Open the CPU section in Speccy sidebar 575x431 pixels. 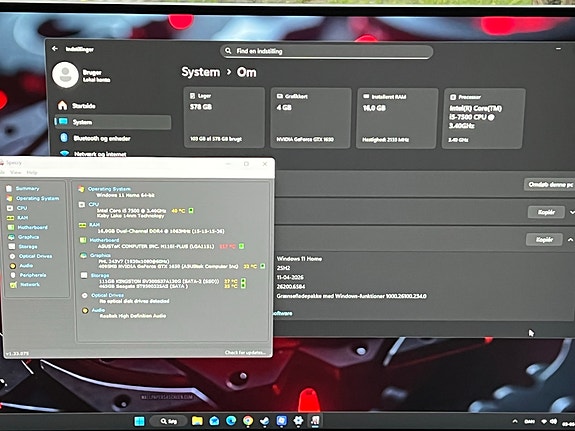pos(21,208)
